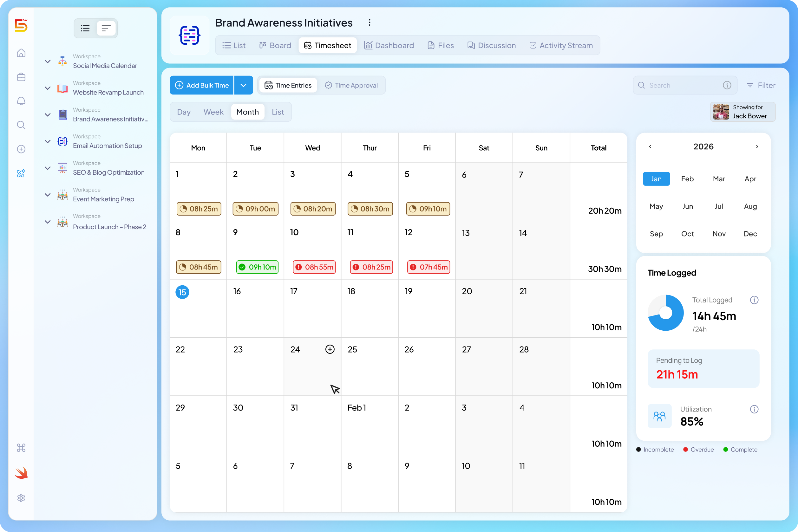798x532 pixels.
Task: Open the 08h 30m entry on day 4
Action: pyautogui.click(x=370, y=209)
